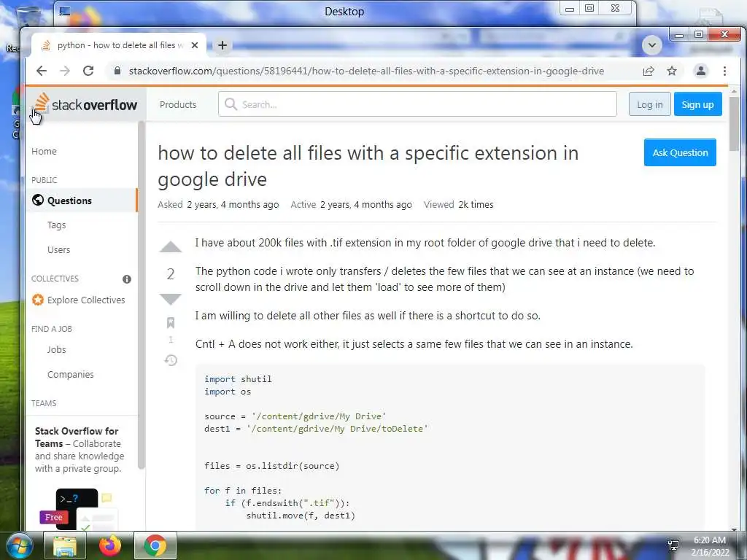Open Users in the sidebar

pos(58,249)
